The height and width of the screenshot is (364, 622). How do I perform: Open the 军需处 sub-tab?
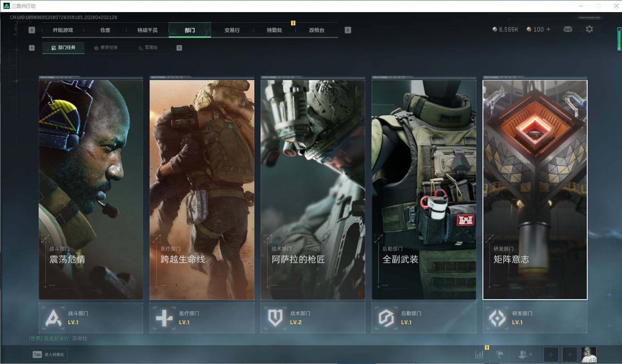coord(148,48)
